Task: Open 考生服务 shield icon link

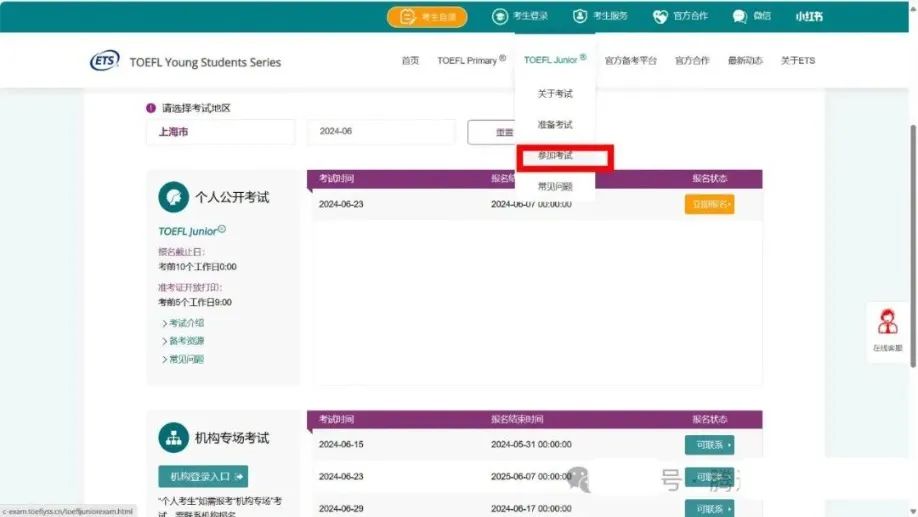Action: [600, 16]
